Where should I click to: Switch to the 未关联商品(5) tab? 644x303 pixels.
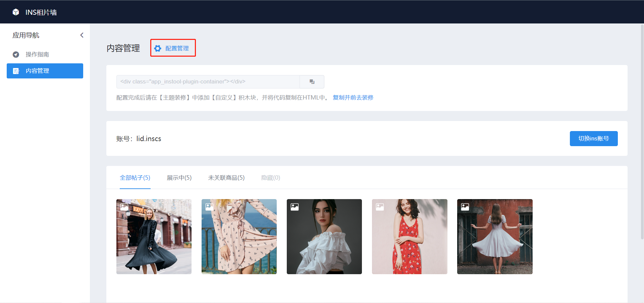[x=226, y=178]
